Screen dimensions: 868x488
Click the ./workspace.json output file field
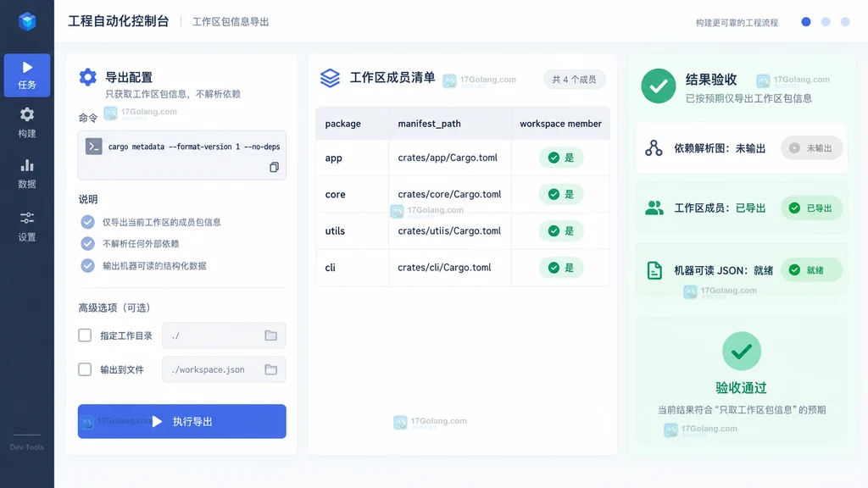click(224, 369)
